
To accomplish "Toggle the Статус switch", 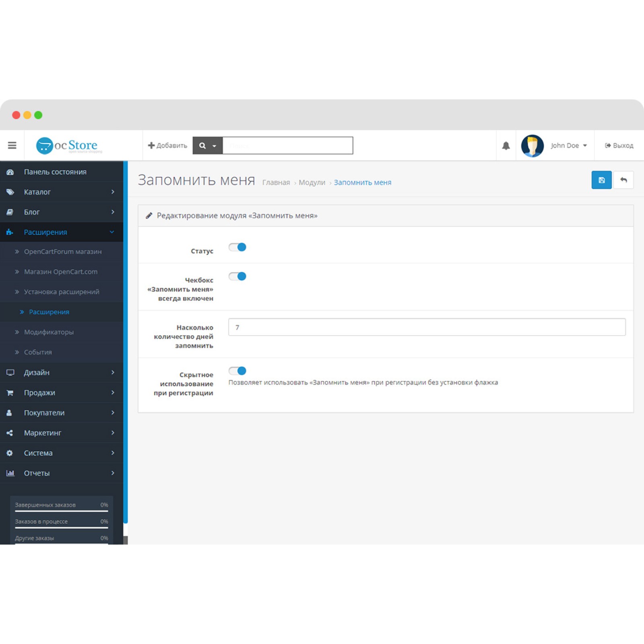I will tap(237, 247).
